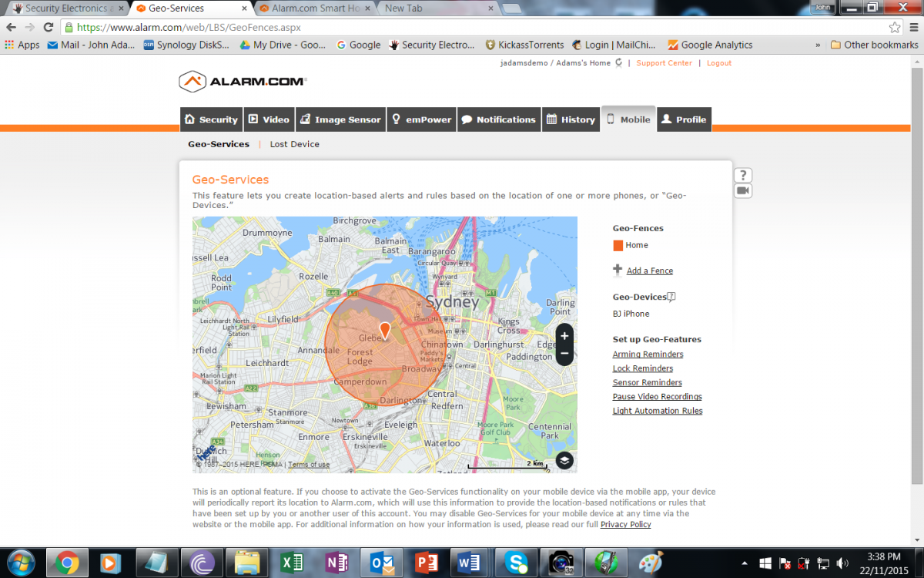This screenshot has height=578, width=924.
Task: Open the Security tab
Action: pyautogui.click(x=211, y=119)
